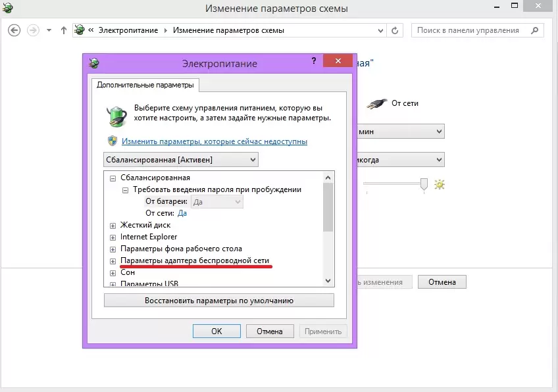Image resolution: width=558 pixels, height=392 pixels.
Task: Click the brightness slider thumb
Action: tap(424, 184)
